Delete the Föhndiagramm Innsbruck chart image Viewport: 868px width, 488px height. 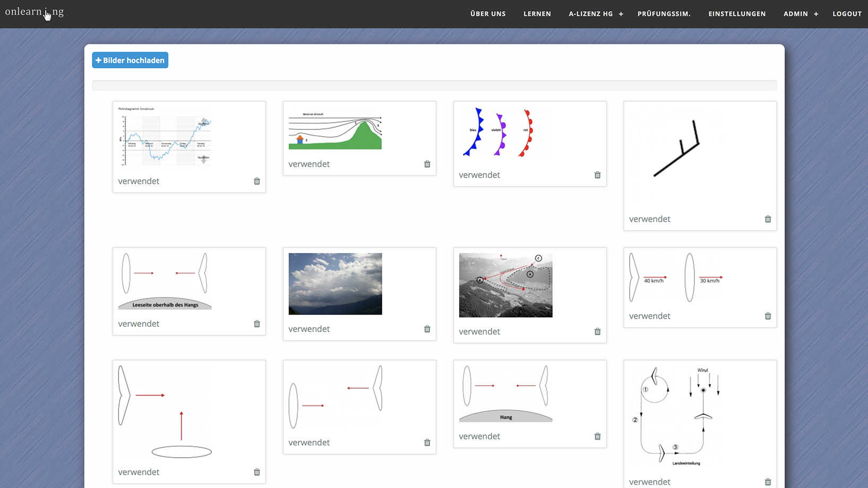[x=257, y=181]
